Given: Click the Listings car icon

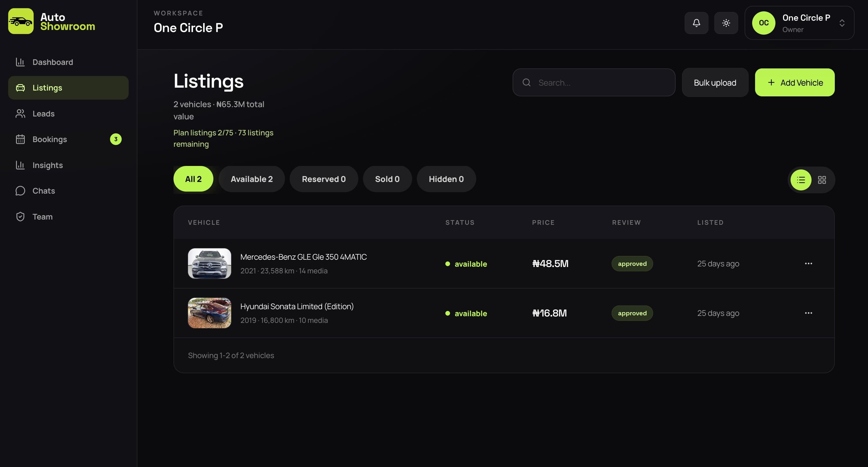Looking at the screenshot, I should [x=20, y=88].
